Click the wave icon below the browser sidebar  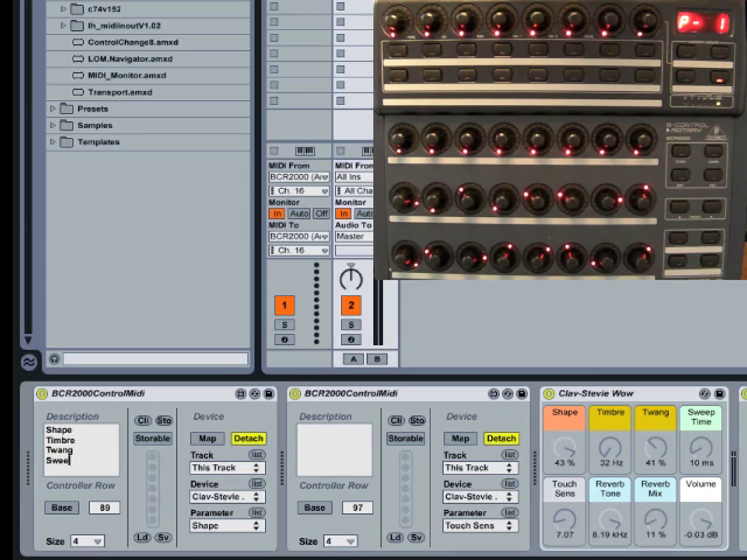point(29,362)
